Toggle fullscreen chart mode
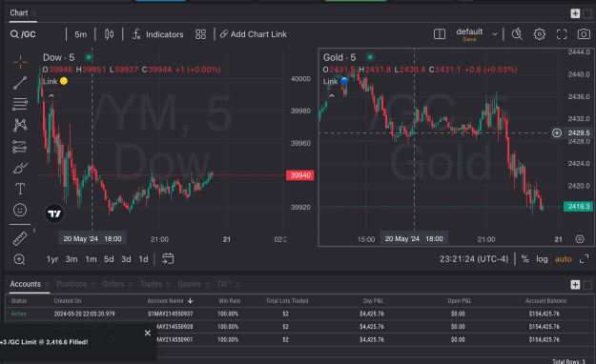The image size is (596, 364). [x=562, y=34]
